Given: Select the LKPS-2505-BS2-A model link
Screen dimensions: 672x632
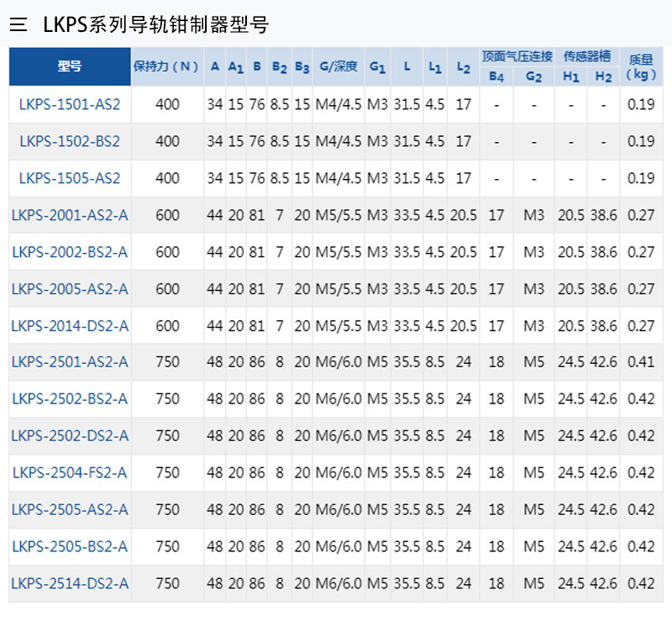Looking at the screenshot, I should 70,547.
